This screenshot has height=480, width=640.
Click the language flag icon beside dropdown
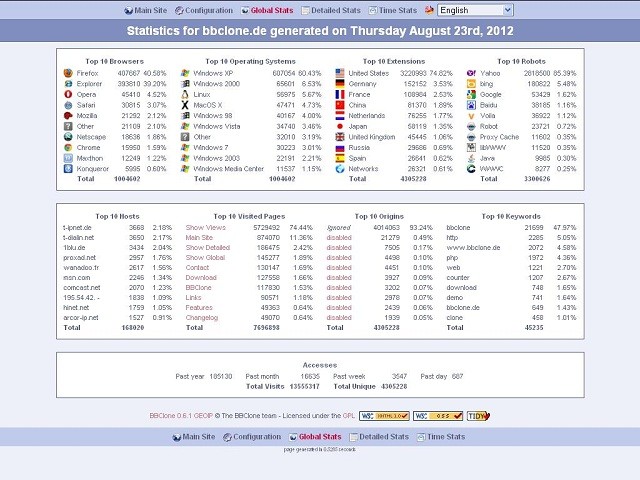[429, 10]
